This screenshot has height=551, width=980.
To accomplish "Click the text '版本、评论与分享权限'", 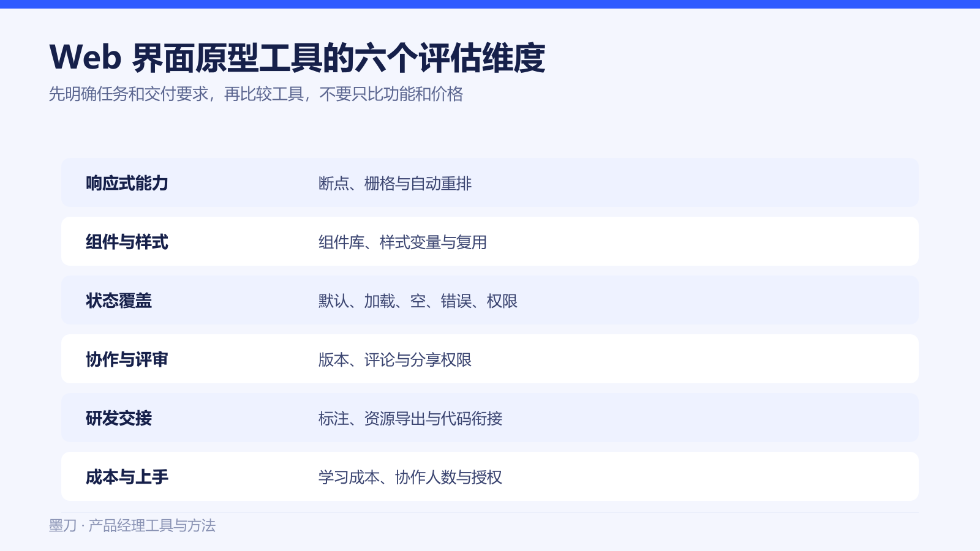I will (395, 359).
